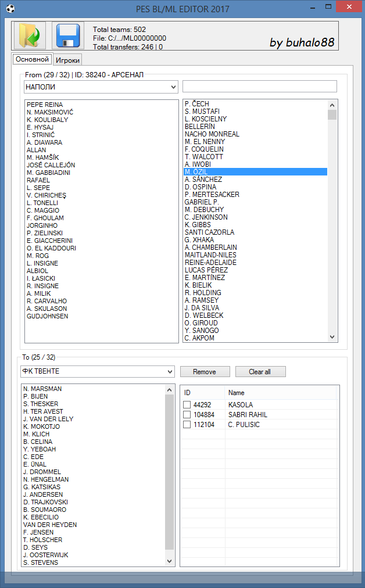The width and height of the screenshot is (365, 588).
Task: Click Arsenal list scroll down arrow
Action: tap(332, 337)
